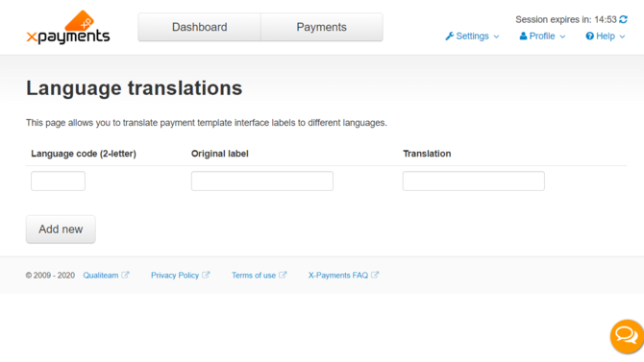
Task: Focus the Original label input field
Action: 262,181
